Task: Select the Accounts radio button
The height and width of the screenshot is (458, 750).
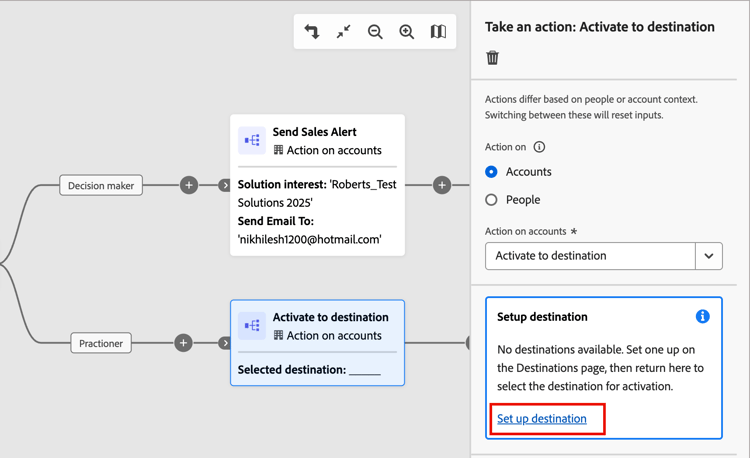Action: (x=491, y=172)
